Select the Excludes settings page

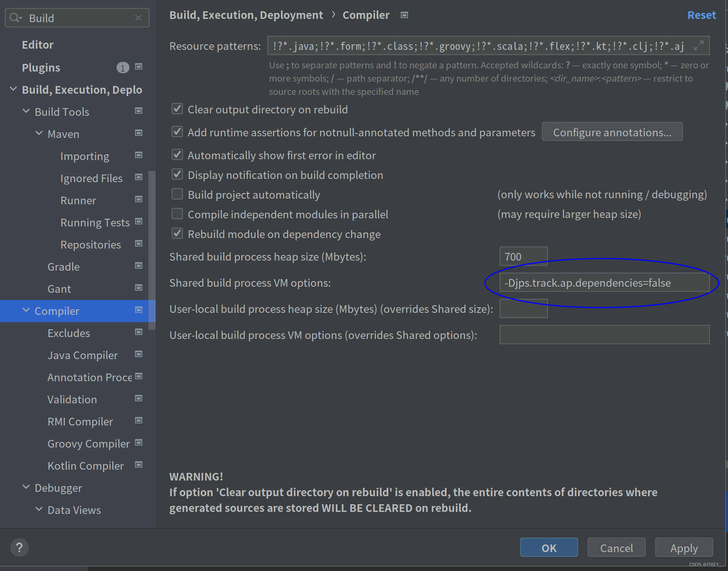(x=69, y=333)
